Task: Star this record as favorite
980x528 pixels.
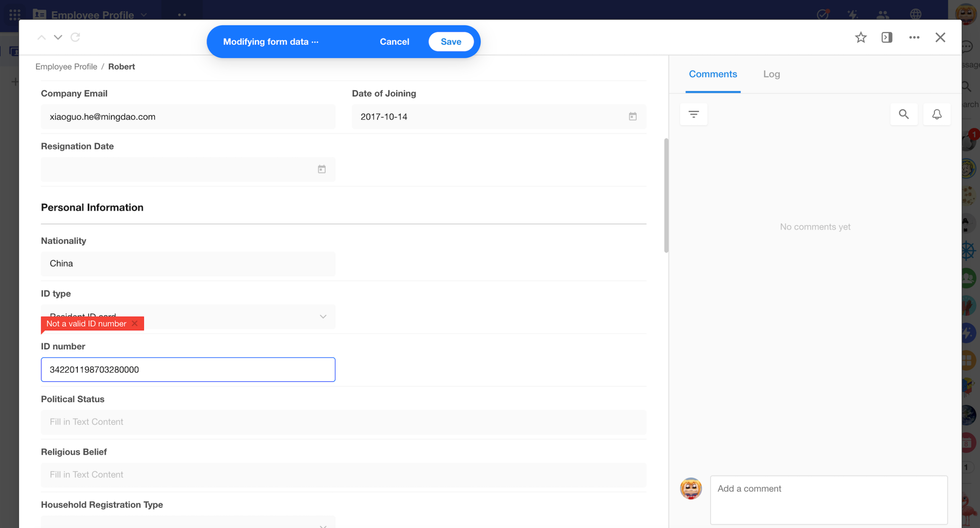Action: click(861, 38)
